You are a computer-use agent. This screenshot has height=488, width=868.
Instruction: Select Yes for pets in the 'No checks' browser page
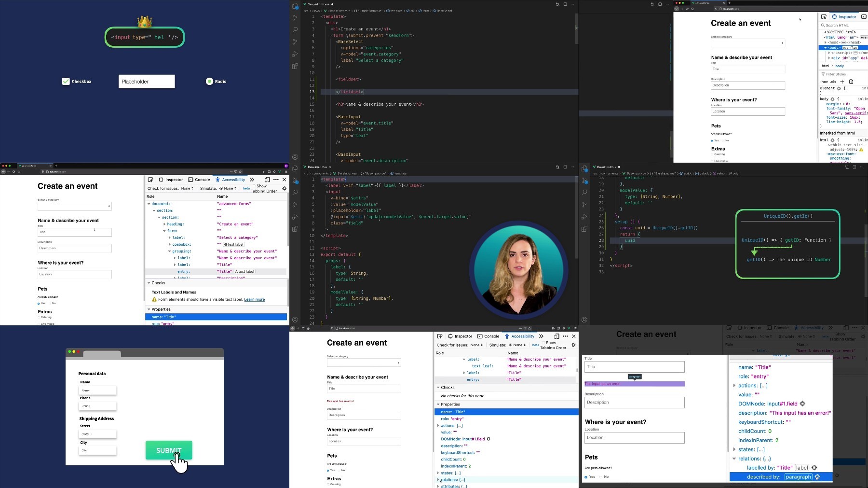328,470
